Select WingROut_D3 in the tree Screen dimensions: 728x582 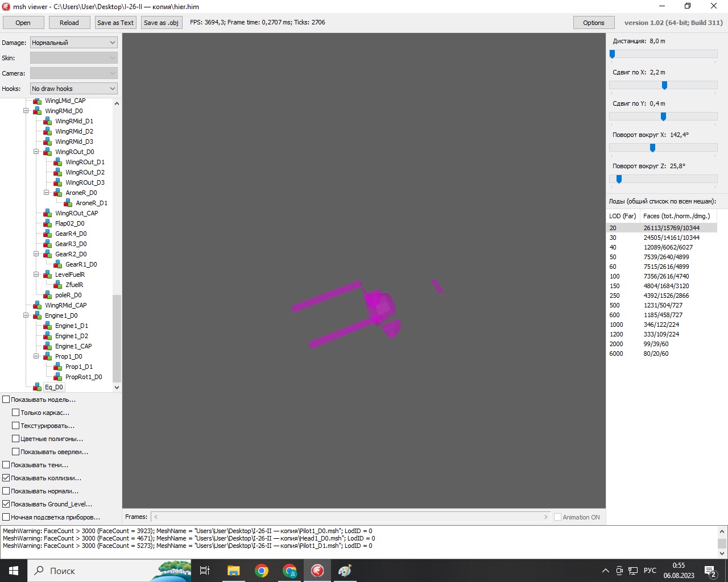click(85, 182)
